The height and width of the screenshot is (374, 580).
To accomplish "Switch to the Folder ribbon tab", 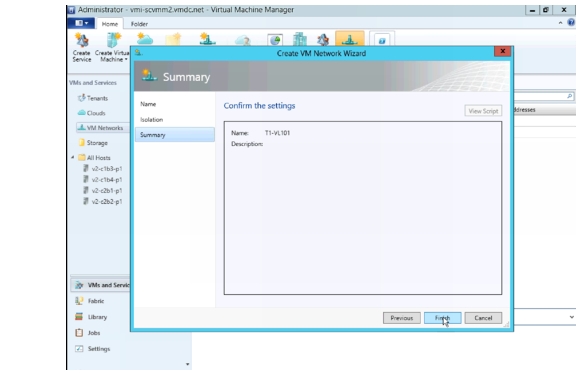I will pos(139,24).
